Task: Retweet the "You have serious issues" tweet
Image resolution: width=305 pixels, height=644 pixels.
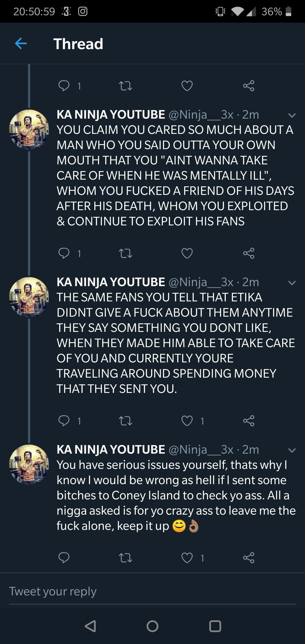Action: (125, 558)
